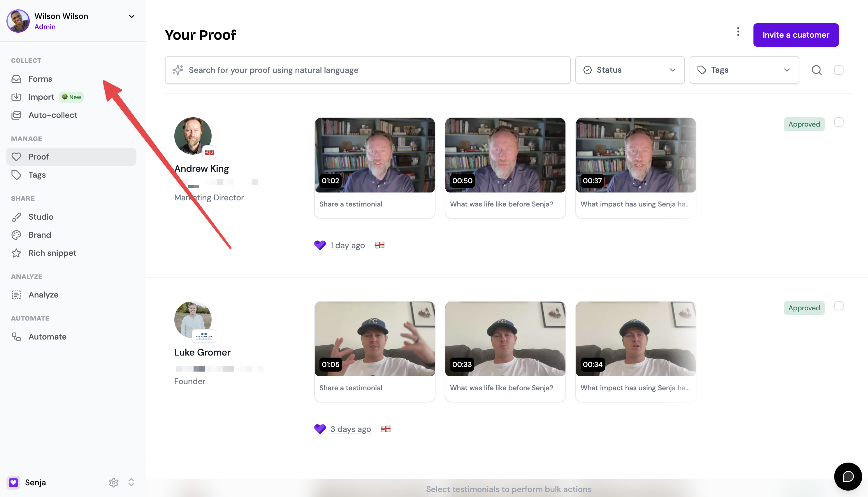Click the New badge beside Import
The height and width of the screenshot is (497, 868).
pos(72,97)
